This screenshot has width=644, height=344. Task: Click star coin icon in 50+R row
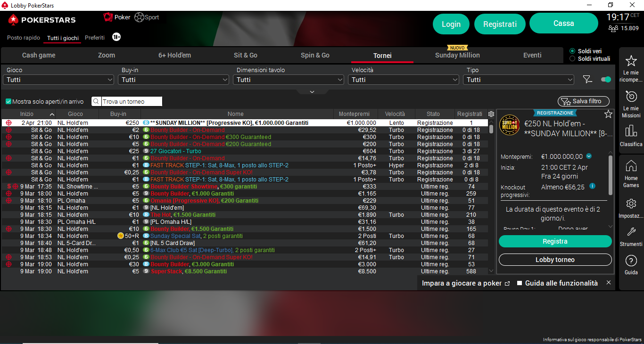pyautogui.click(x=121, y=236)
